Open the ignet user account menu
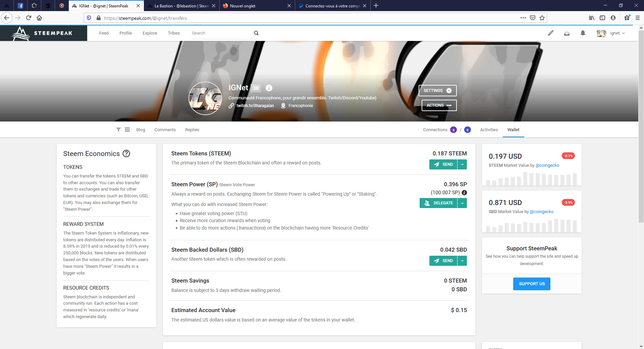The image size is (644, 349). click(611, 33)
